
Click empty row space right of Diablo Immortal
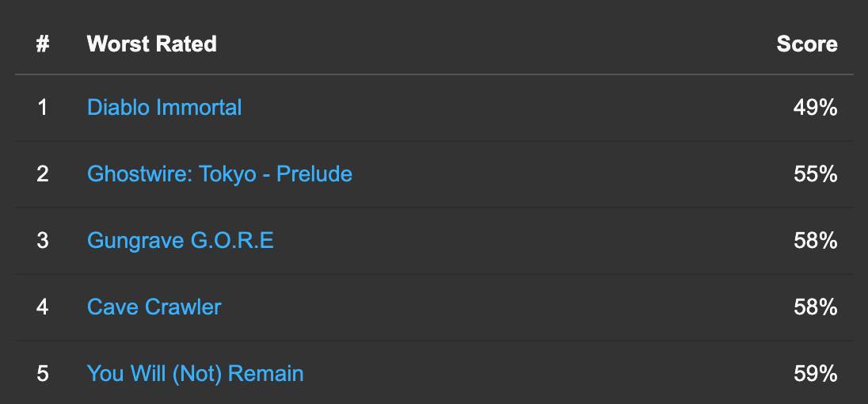[507, 107]
